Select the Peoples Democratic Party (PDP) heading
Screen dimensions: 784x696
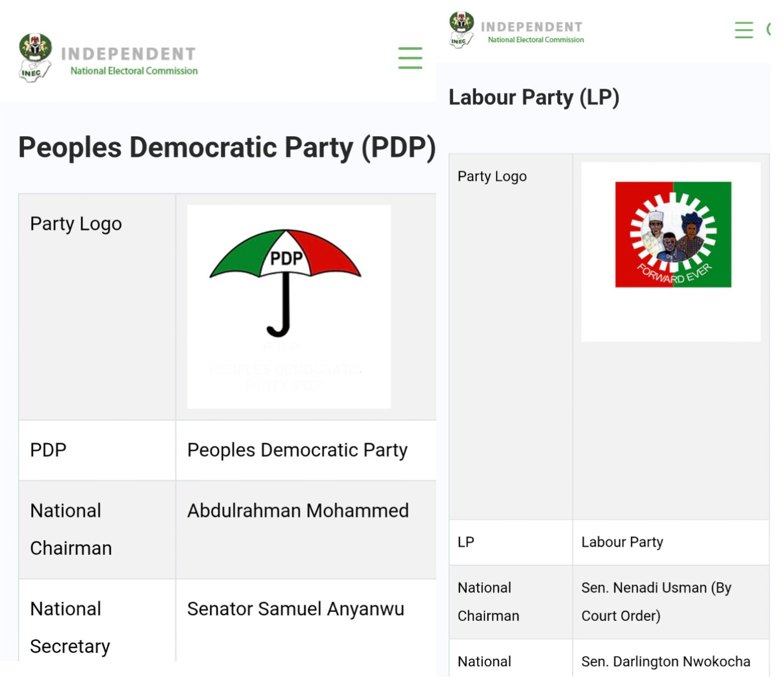coord(227,148)
